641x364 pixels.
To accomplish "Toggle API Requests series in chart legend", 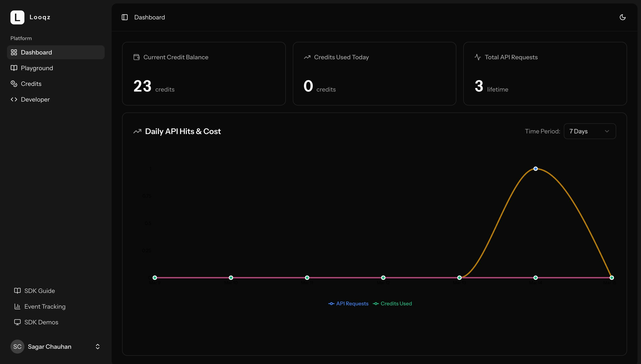I will click(348, 303).
